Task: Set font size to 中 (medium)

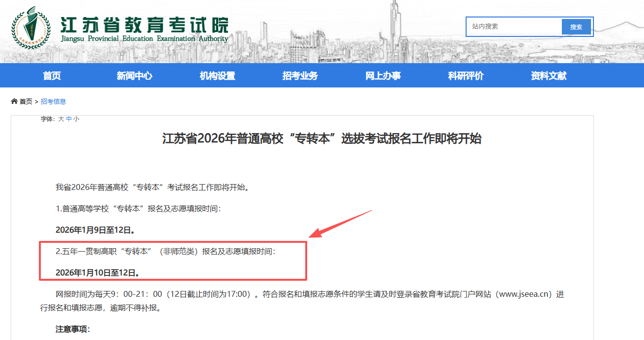Action: (x=69, y=119)
